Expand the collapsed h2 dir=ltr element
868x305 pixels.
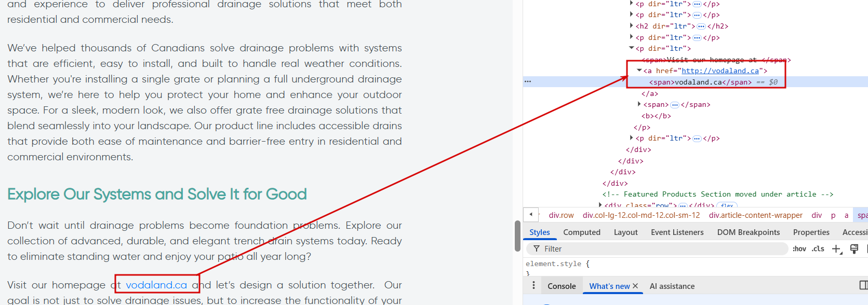631,25
